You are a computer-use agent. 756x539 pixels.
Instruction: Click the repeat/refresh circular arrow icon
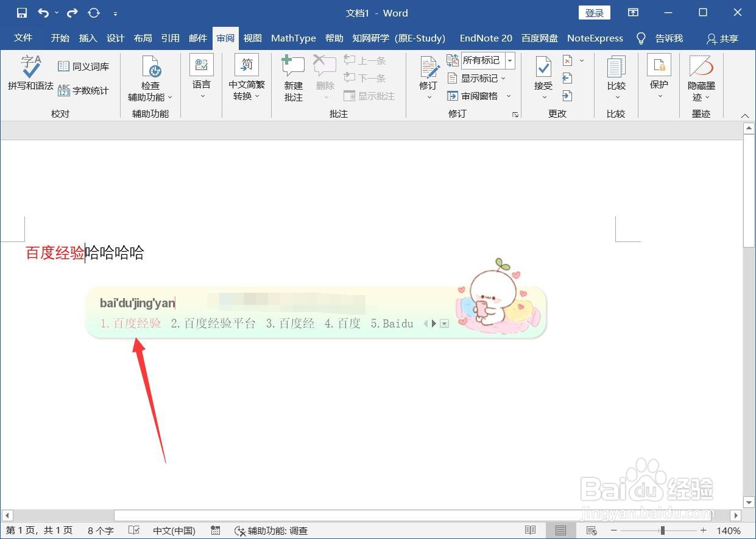94,13
